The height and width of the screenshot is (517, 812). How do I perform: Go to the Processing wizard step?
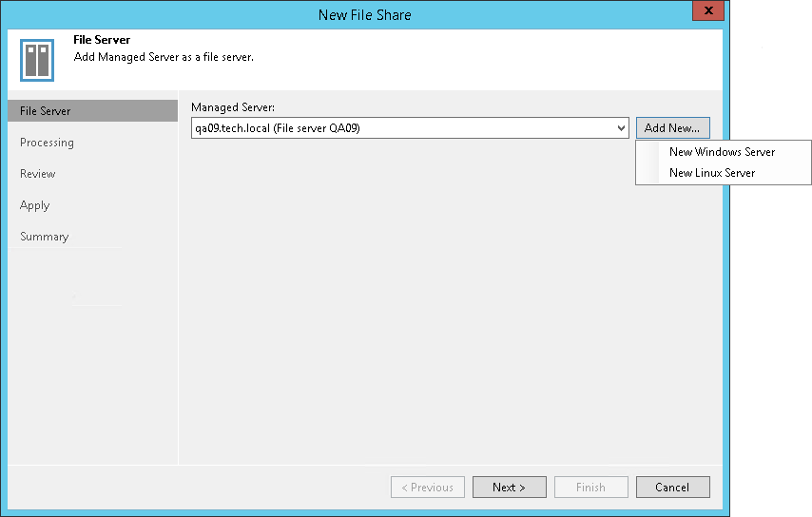(x=47, y=143)
